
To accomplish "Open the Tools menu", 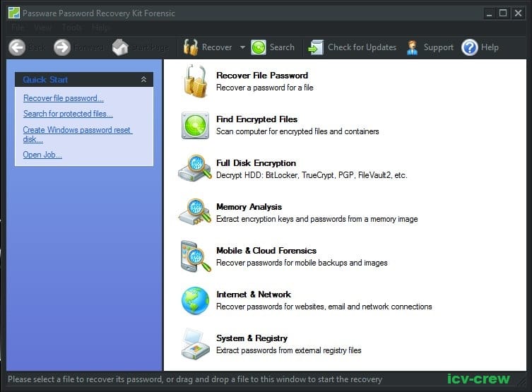I will [x=72, y=28].
